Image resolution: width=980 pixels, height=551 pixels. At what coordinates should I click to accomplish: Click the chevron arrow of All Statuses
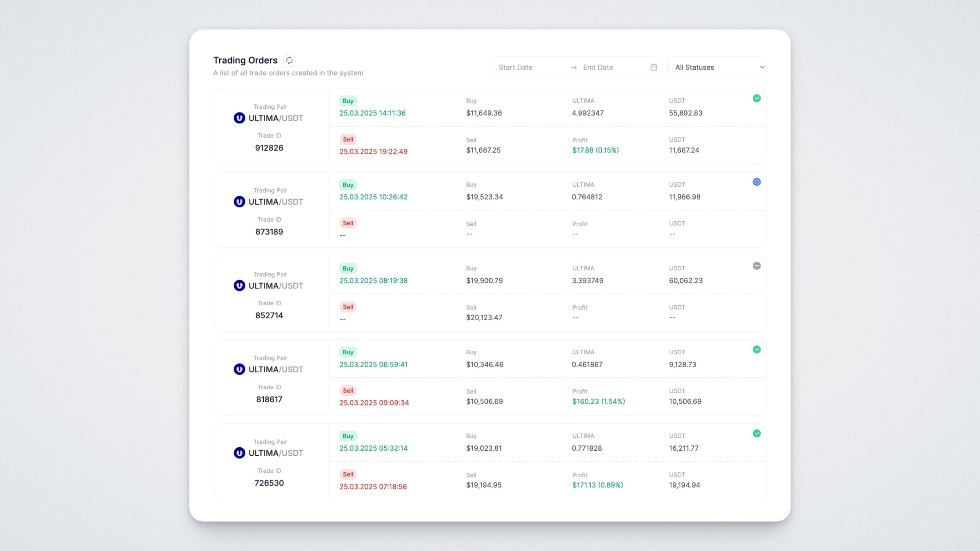click(x=762, y=67)
